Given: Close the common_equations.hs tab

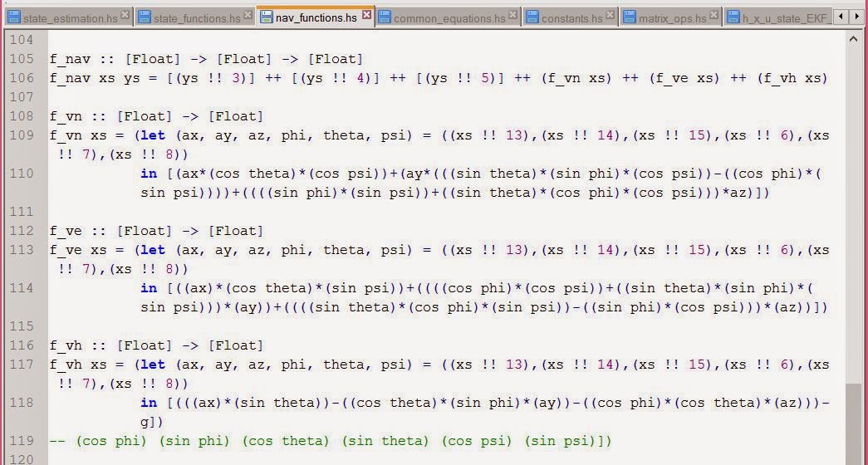Looking at the screenshot, I should click(513, 16).
